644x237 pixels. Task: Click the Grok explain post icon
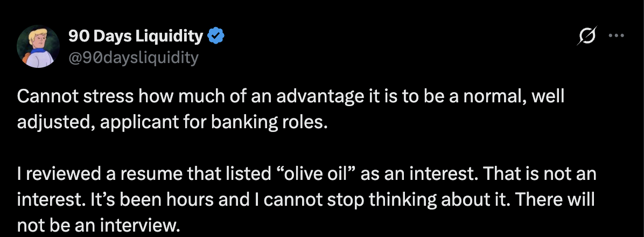(587, 37)
